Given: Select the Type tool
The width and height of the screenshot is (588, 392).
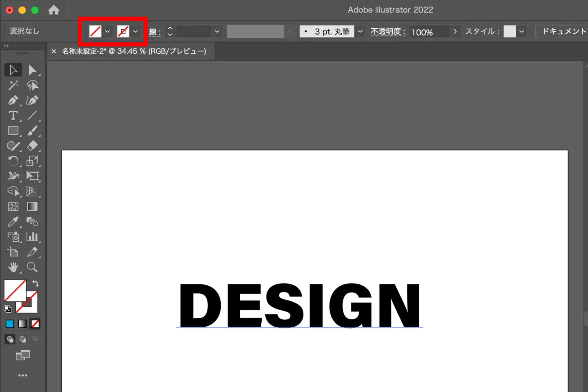Looking at the screenshot, I should (13, 115).
